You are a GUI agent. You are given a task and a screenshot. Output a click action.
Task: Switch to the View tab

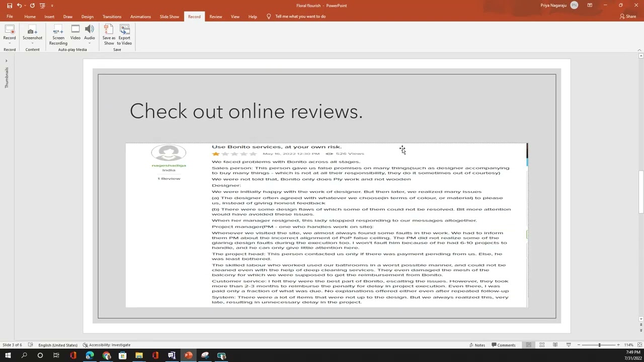pyautogui.click(x=235, y=17)
